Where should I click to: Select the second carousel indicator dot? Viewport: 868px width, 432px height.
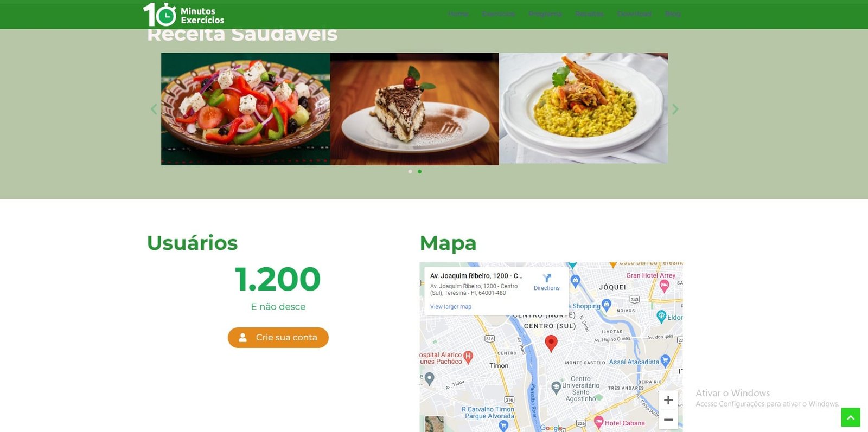pyautogui.click(x=419, y=171)
